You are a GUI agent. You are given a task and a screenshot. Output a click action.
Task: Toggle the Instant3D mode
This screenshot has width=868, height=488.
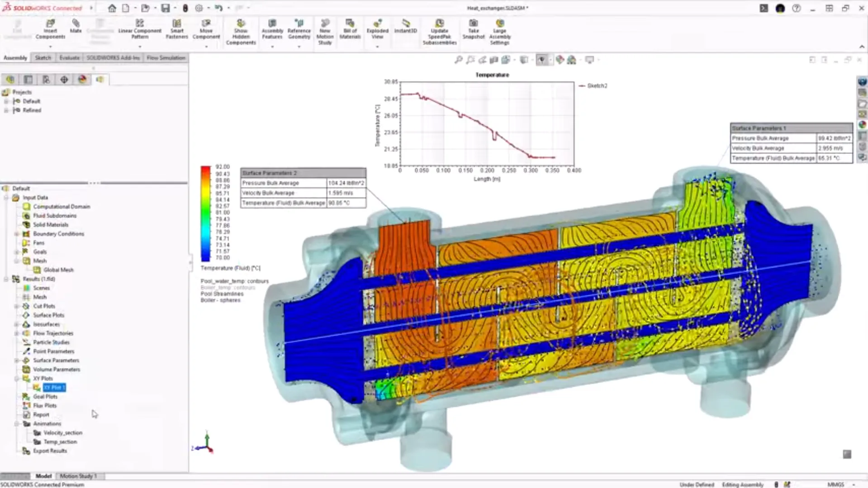click(x=405, y=26)
